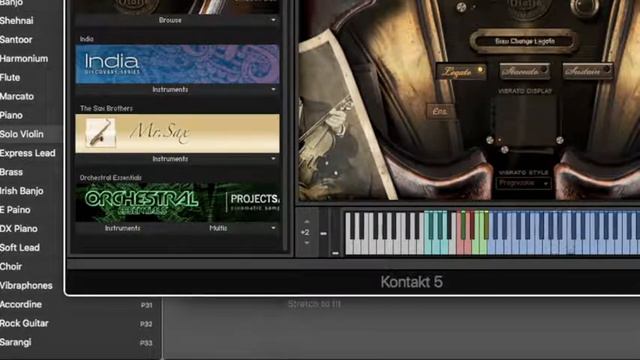Click the pitch bend wheel beside the +2 octave

(x=323, y=233)
